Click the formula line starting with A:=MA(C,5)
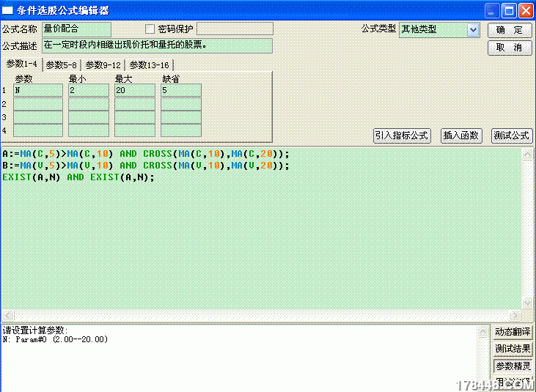Viewport: 536px width, 392px height. [146, 154]
